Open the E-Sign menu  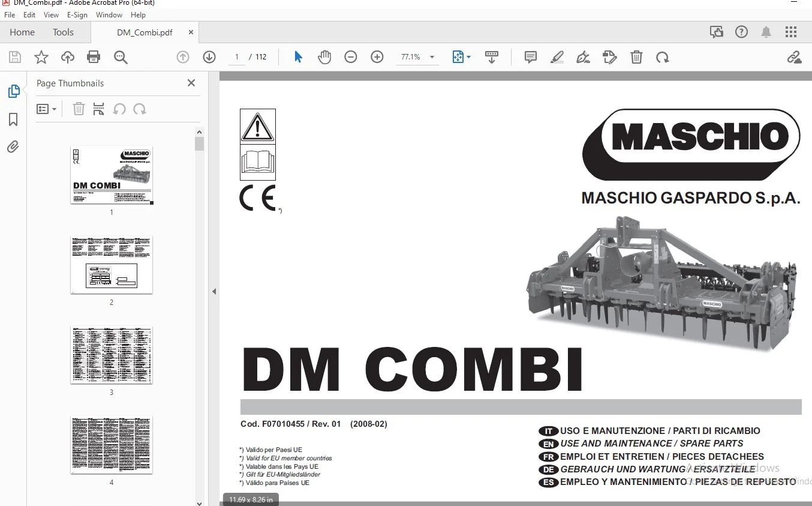(x=77, y=15)
